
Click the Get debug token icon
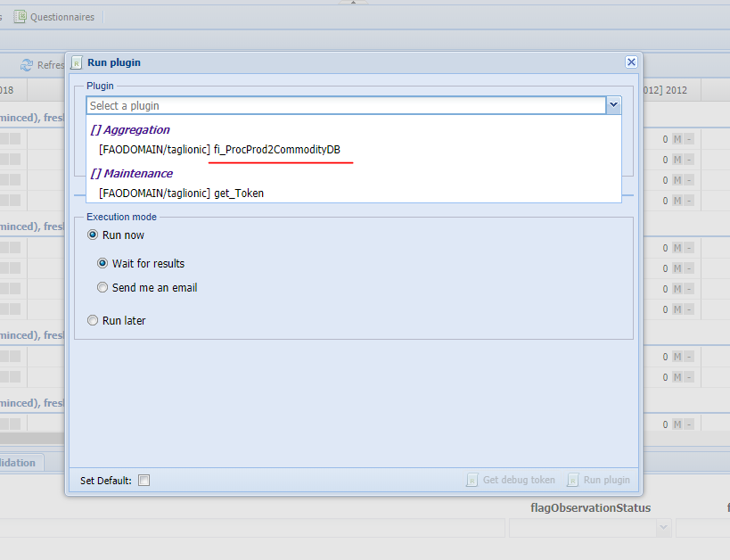pos(472,480)
